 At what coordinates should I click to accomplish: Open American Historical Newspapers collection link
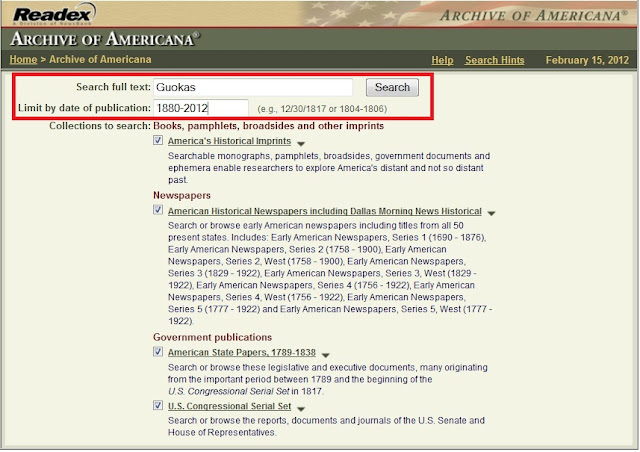coord(324,211)
